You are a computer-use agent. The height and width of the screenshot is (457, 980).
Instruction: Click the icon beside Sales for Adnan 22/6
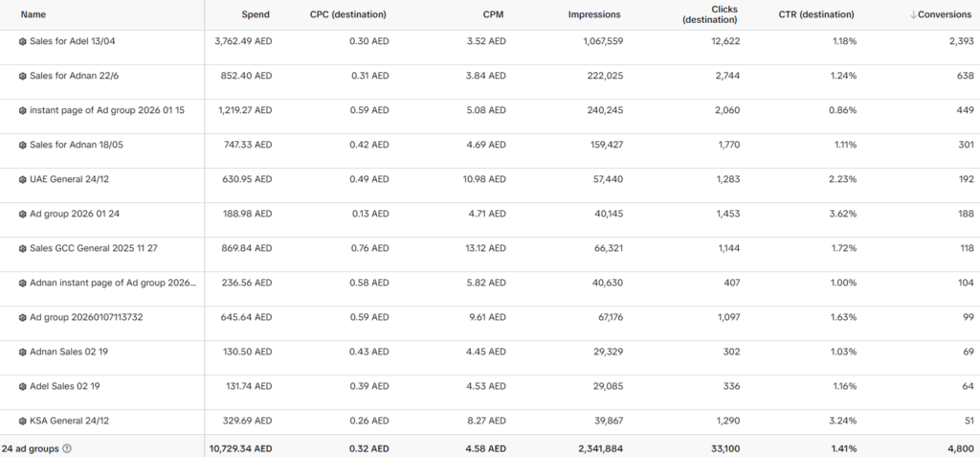pyautogui.click(x=23, y=76)
